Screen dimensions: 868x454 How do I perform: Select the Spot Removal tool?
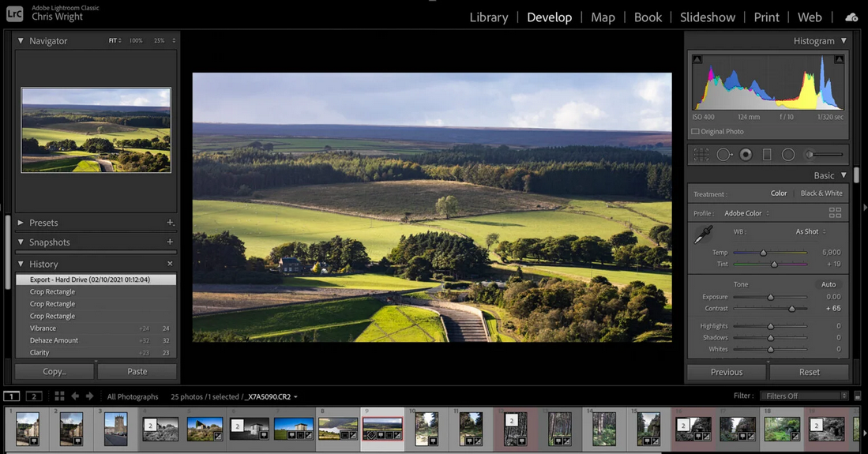(x=724, y=155)
